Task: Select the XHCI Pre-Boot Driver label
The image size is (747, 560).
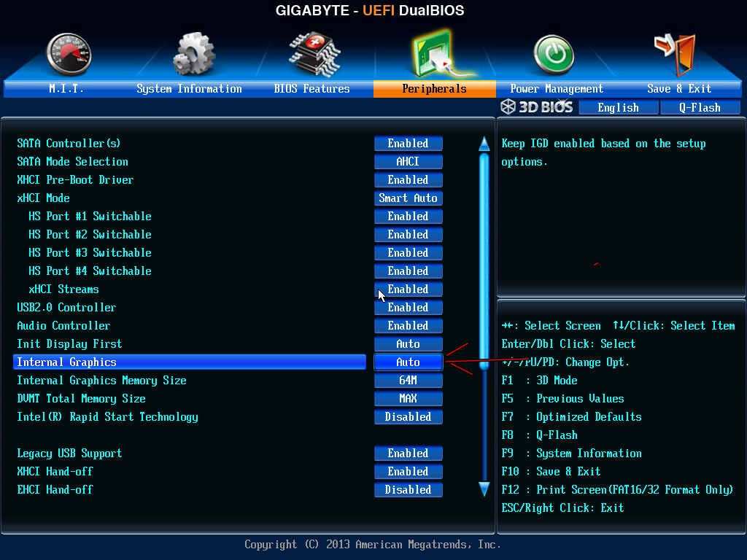Action: click(x=75, y=179)
